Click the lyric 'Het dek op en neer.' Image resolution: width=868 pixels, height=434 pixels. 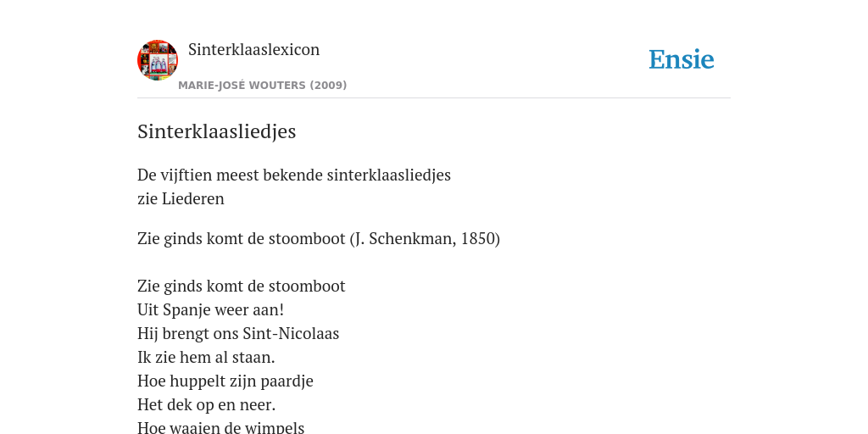pos(207,405)
